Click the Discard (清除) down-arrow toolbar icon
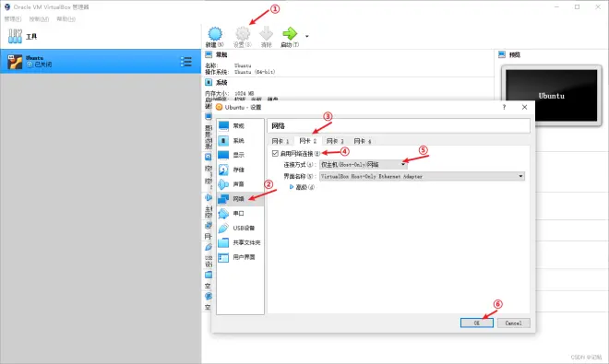 (267, 34)
